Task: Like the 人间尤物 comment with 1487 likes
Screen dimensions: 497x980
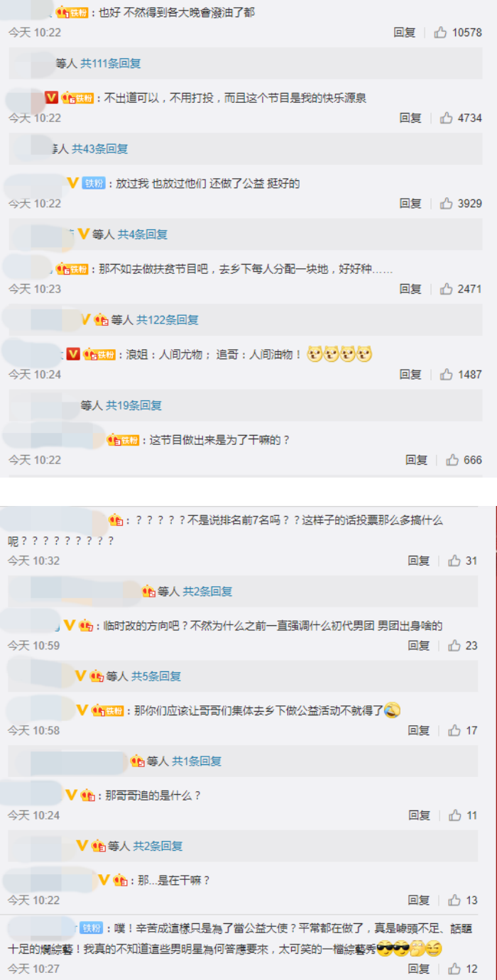Action: pos(446,374)
